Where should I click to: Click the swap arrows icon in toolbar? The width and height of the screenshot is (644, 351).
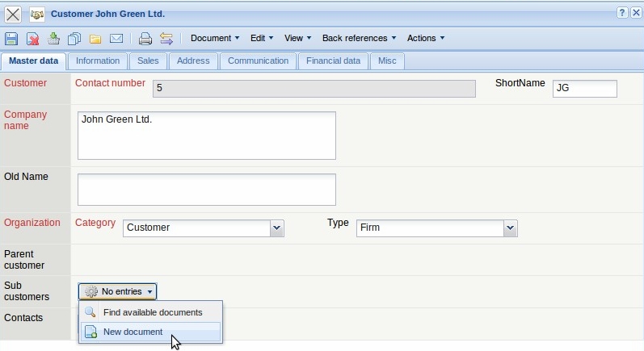166,38
